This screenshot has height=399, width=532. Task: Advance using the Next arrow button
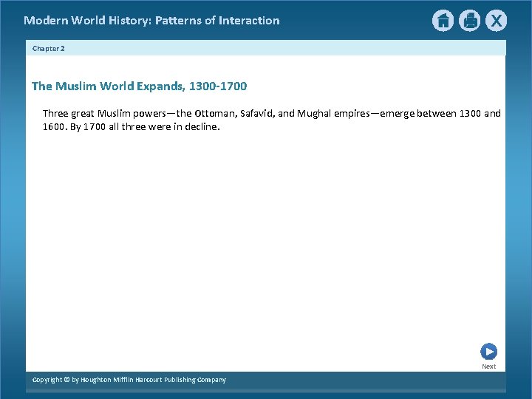pos(488,352)
